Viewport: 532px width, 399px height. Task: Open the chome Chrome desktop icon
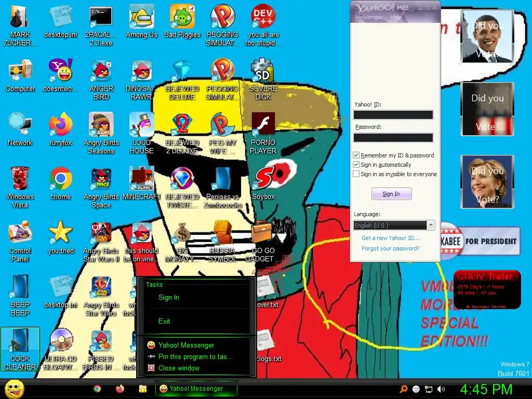click(61, 183)
